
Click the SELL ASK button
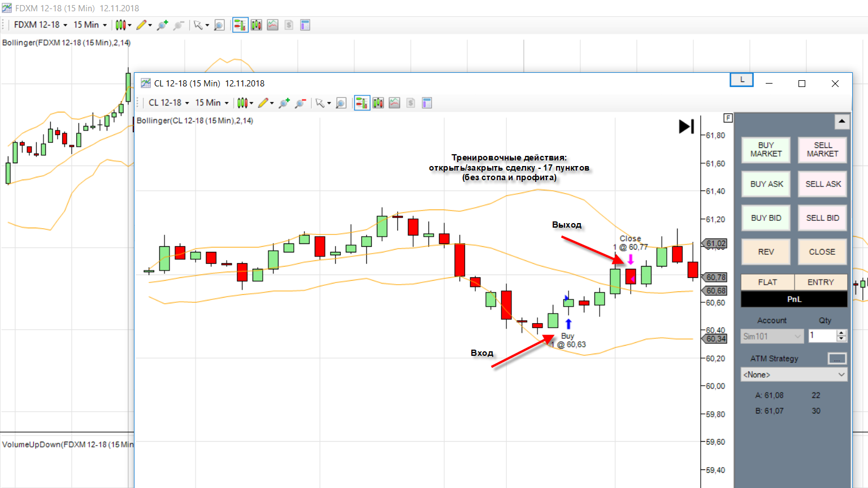pos(822,184)
